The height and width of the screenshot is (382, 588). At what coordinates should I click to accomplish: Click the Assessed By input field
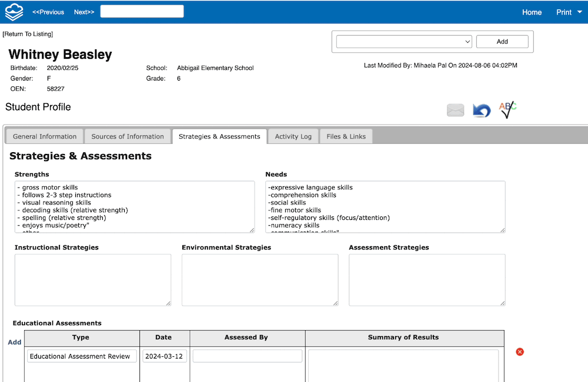247,356
